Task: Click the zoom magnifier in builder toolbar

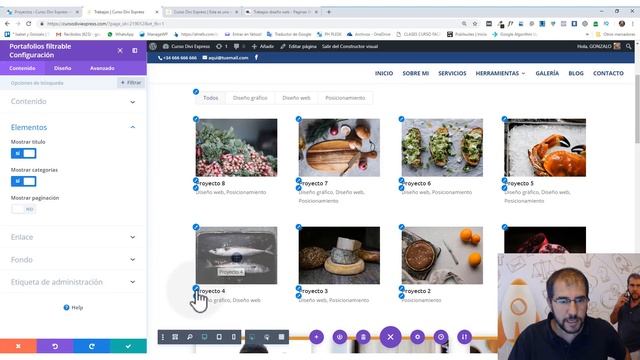Action: [x=190, y=337]
